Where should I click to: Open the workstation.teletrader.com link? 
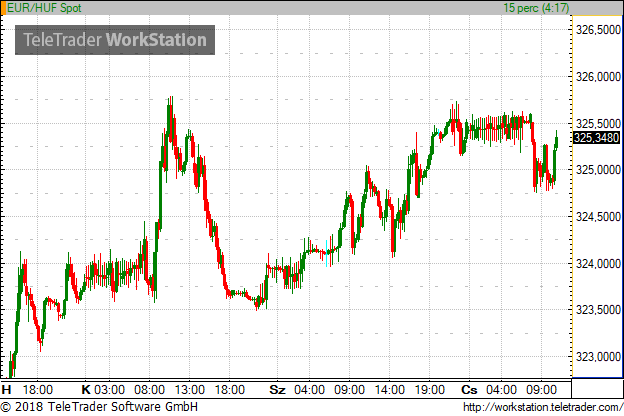click(x=543, y=407)
